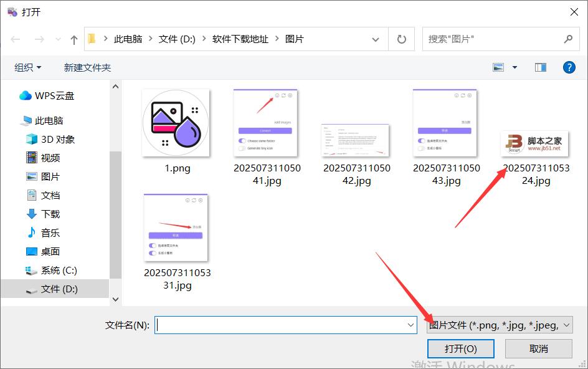
Task: Click the search magnifier icon
Action: (x=567, y=39)
